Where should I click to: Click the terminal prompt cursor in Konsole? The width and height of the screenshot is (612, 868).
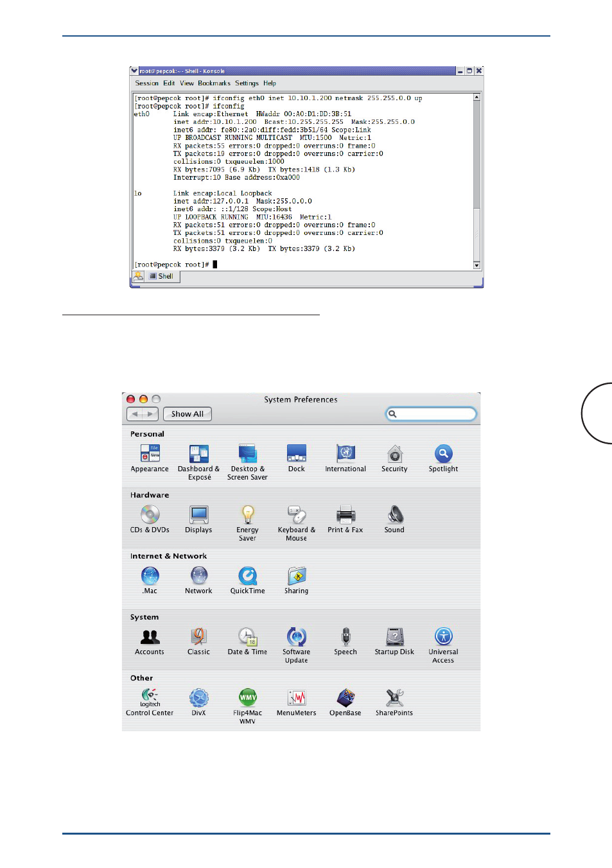(x=215, y=264)
